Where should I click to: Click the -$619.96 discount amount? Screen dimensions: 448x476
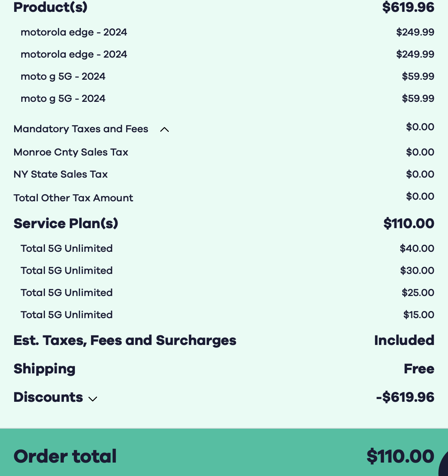[405, 397]
